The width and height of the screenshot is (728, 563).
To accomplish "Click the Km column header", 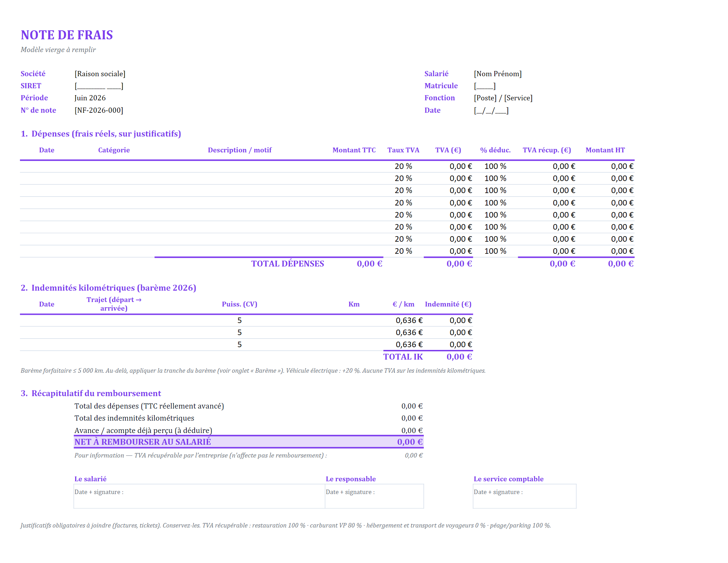I will tap(354, 304).
